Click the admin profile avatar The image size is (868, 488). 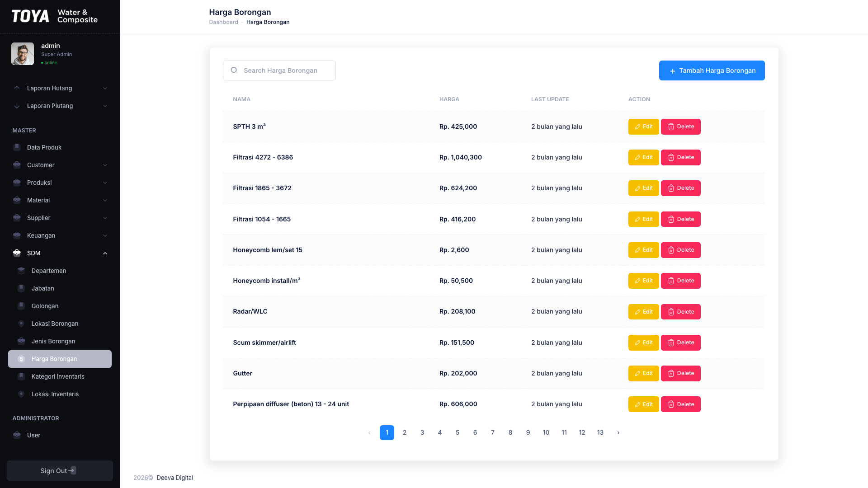[23, 54]
